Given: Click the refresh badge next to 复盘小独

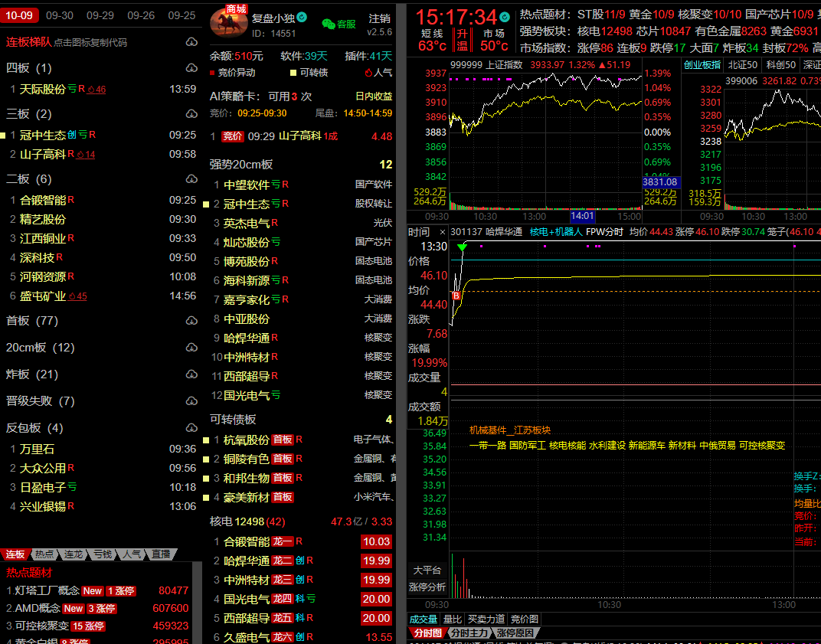Looking at the screenshot, I should [x=302, y=17].
